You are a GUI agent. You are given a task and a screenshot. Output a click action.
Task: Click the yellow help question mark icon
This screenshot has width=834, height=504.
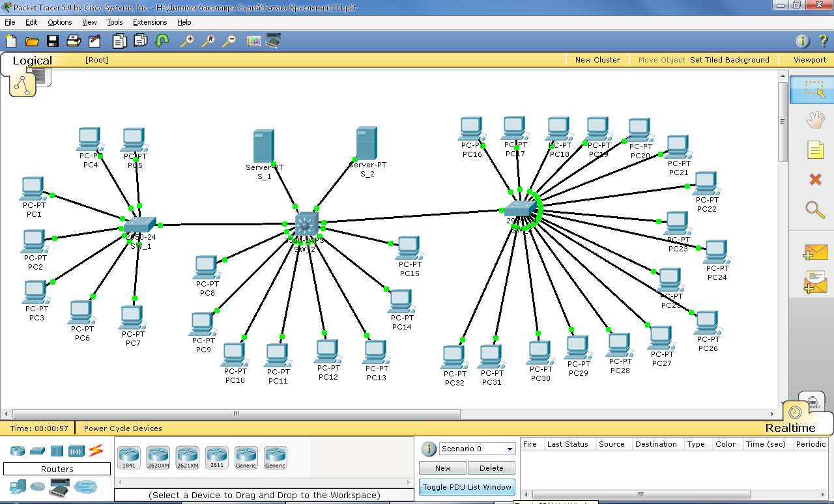click(x=824, y=41)
